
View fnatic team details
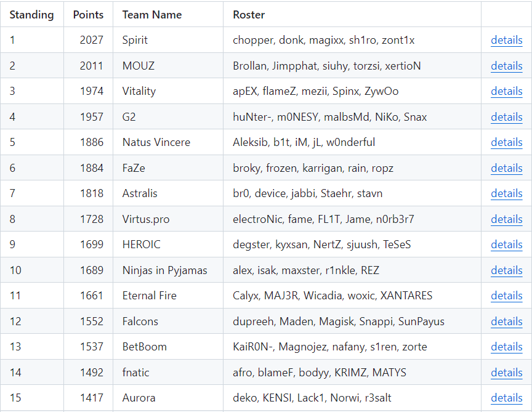point(506,373)
